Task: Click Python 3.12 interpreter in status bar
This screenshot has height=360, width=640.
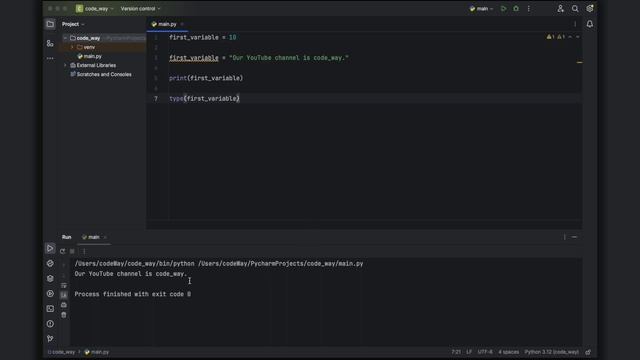Action: click(x=551, y=352)
